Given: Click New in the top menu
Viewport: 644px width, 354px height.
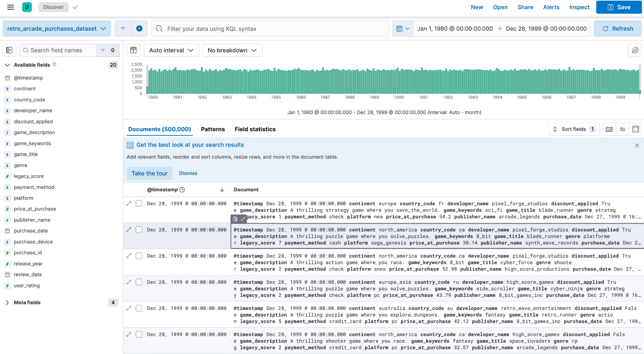Looking at the screenshot, I should (x=477, y=7).
